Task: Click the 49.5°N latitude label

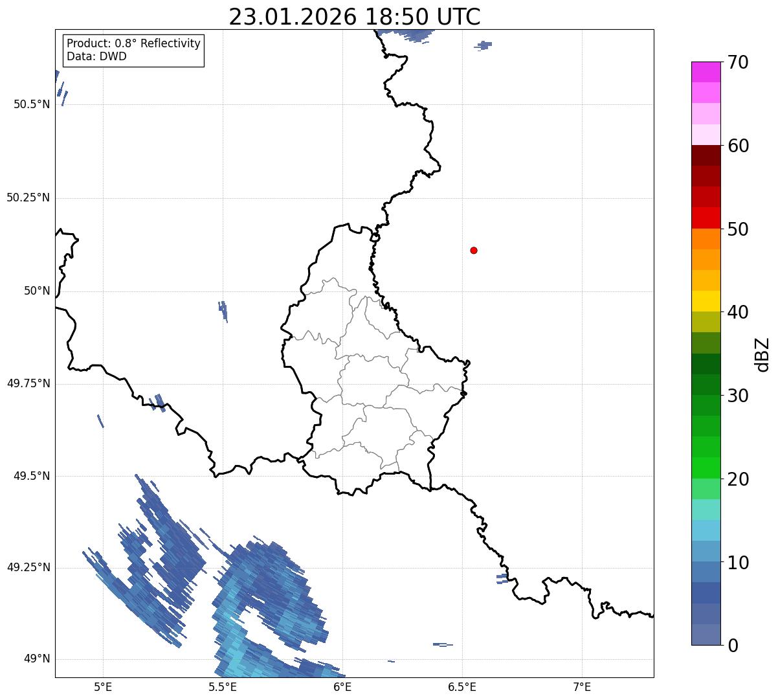Action: [x=31, y=476]
